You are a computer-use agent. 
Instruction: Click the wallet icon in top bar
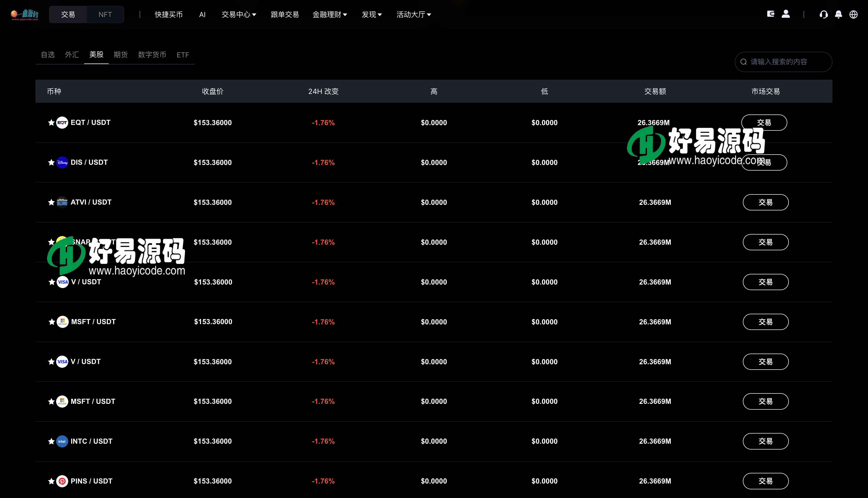[x=771, y=14]
